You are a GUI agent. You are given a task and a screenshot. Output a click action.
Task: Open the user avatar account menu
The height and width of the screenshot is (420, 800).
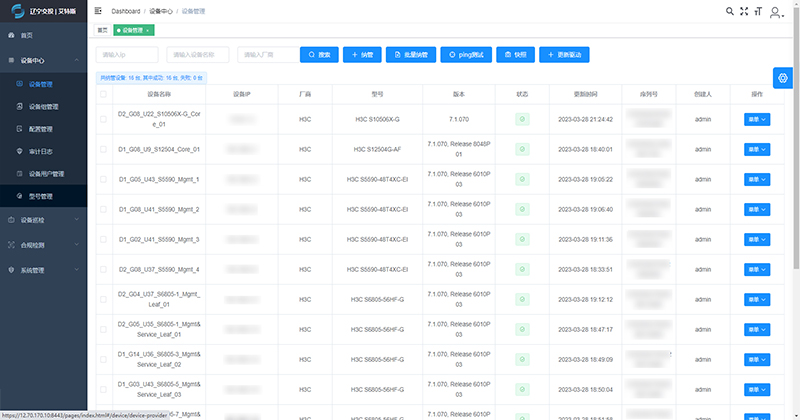point(778,12)
